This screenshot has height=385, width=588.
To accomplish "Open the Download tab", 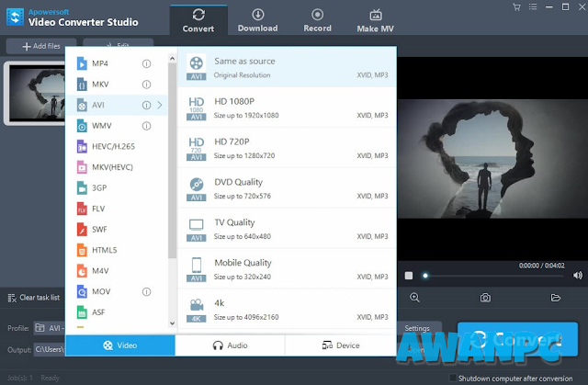I will tap(257, 20).
